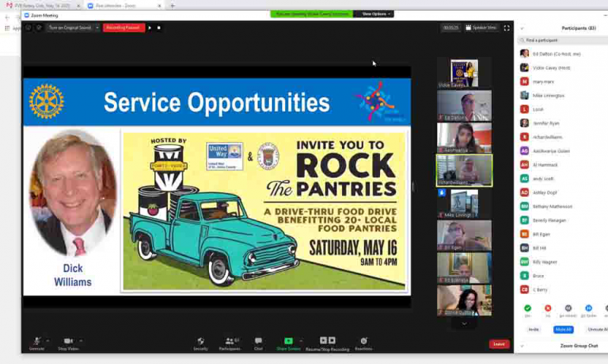Click Al Hammack's AH avatar
The image size is (608, 364).
[524, 165]
